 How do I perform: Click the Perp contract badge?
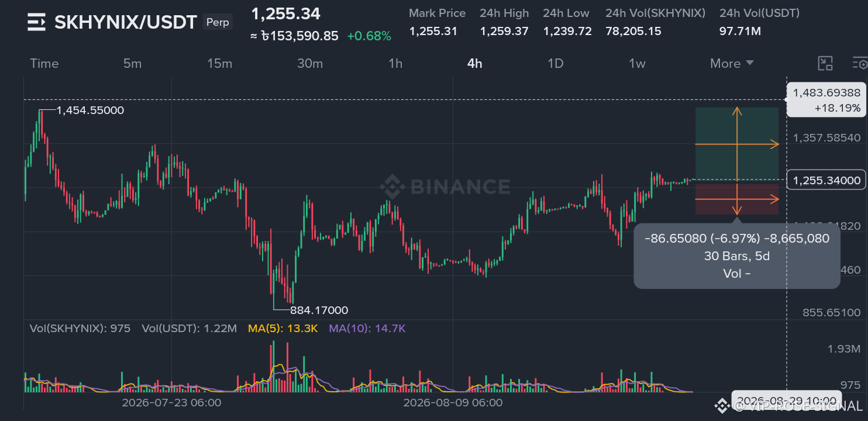pyautogui.click(x=218, y=23)
